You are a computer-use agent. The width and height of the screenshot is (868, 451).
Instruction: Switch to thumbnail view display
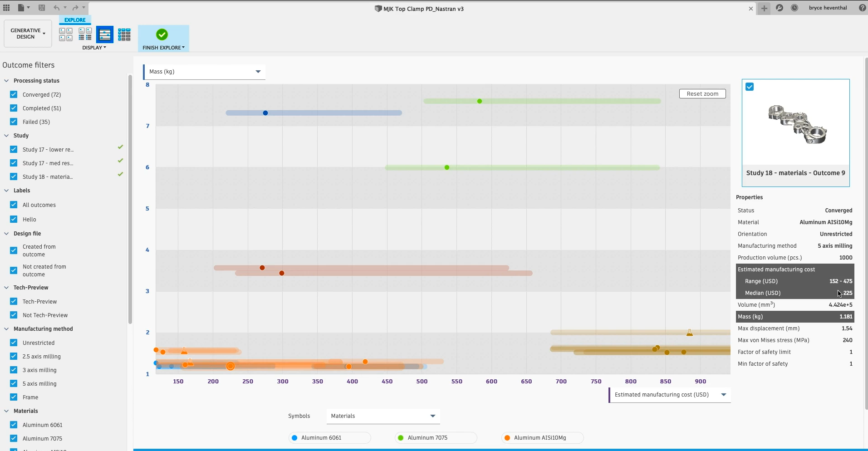pos(66,34)
